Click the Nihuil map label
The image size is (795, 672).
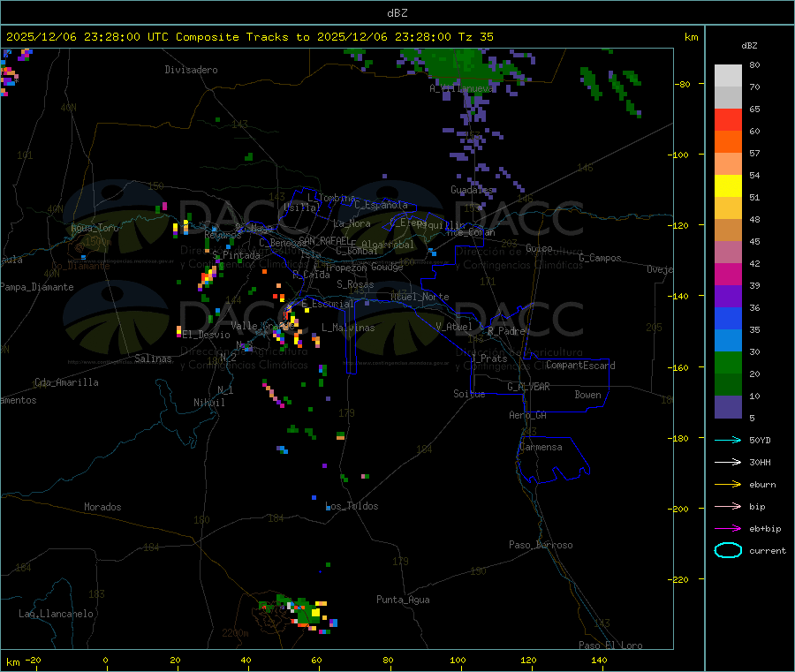tap(209, 403)
